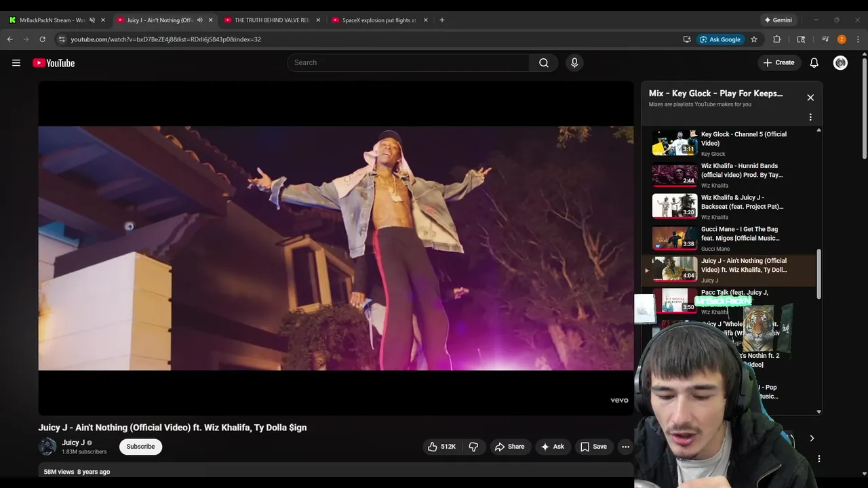This screenshot has height=488, width=868.
Task: Select the Juicy J Ain't Nothing tab
Action: coord(160,20)
